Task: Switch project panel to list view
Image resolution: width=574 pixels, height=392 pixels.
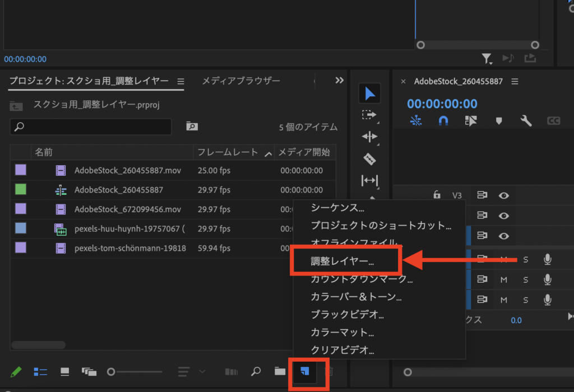Action: (x=40, y=371)
